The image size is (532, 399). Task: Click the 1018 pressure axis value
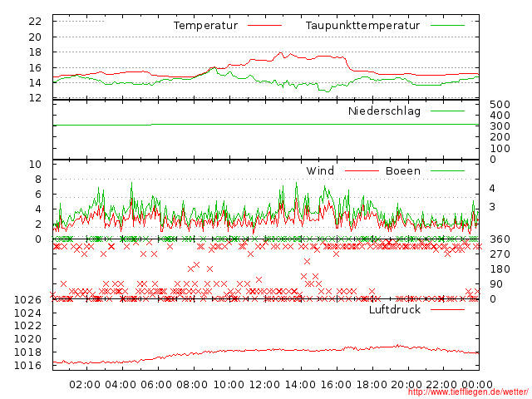click(27, 352)
